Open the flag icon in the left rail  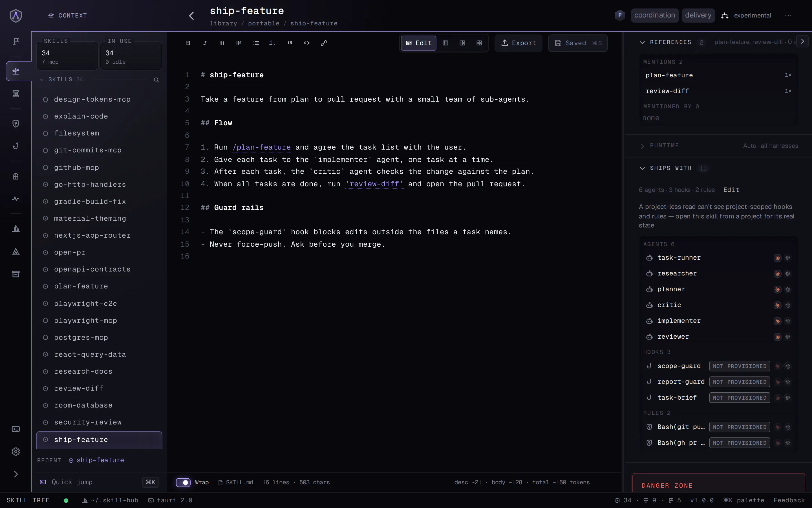point(16,41)
